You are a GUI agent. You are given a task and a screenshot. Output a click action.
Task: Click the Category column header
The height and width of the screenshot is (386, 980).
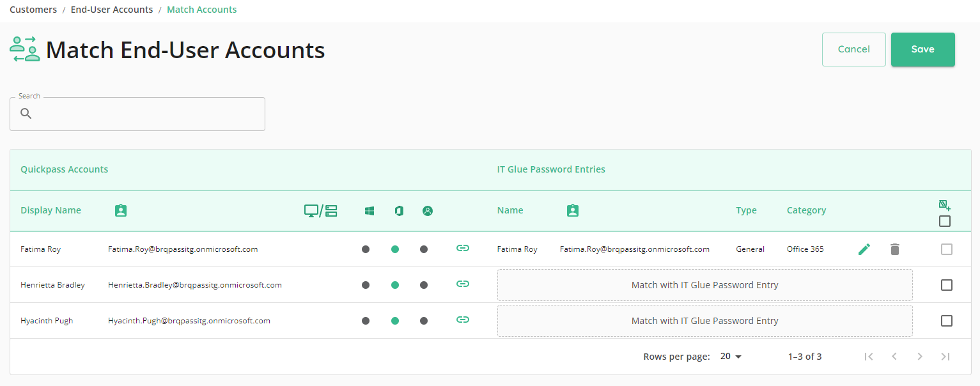coord(807,210)
